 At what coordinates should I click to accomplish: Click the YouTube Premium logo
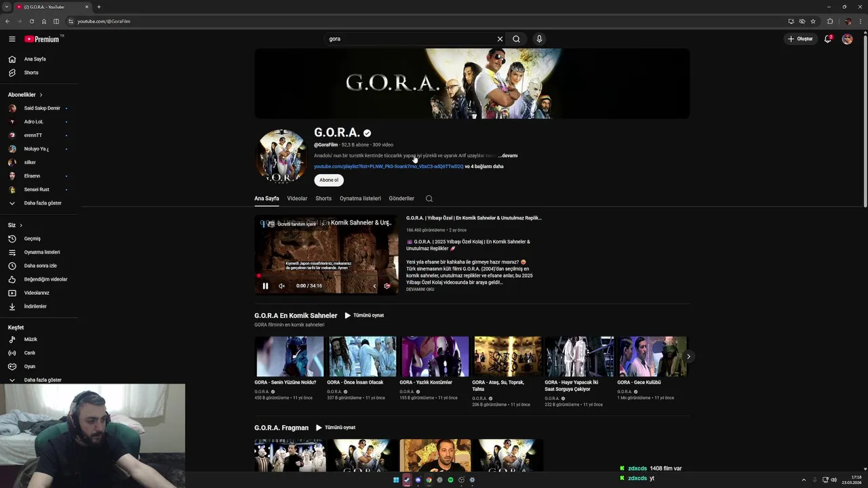(43, 39)
